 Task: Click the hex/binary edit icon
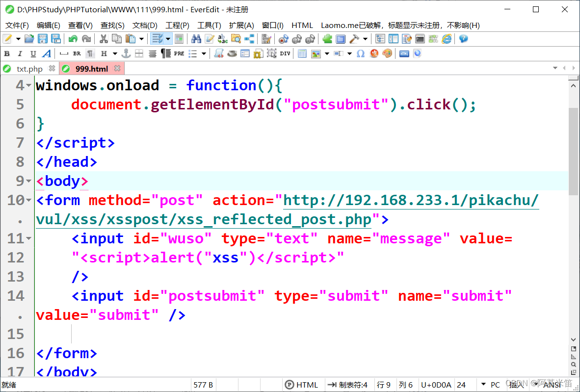click(x=266, y=38)
